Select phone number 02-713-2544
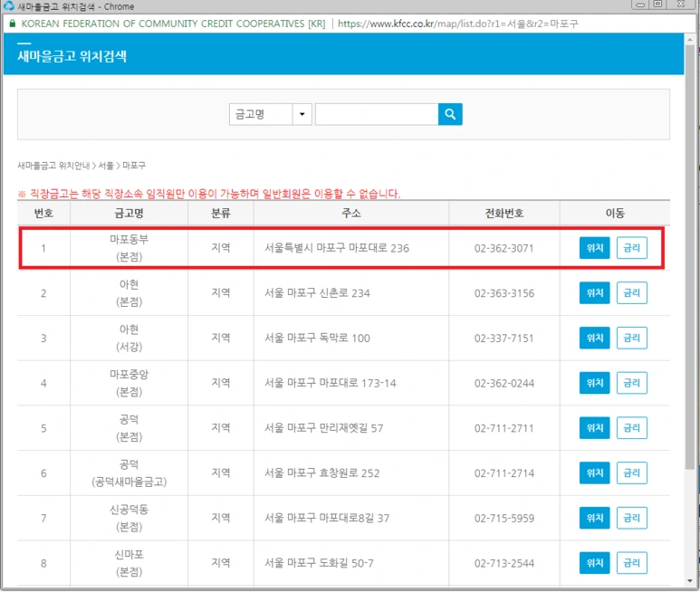The width and height of the screenshot is (700, 592). click(504, 563)
